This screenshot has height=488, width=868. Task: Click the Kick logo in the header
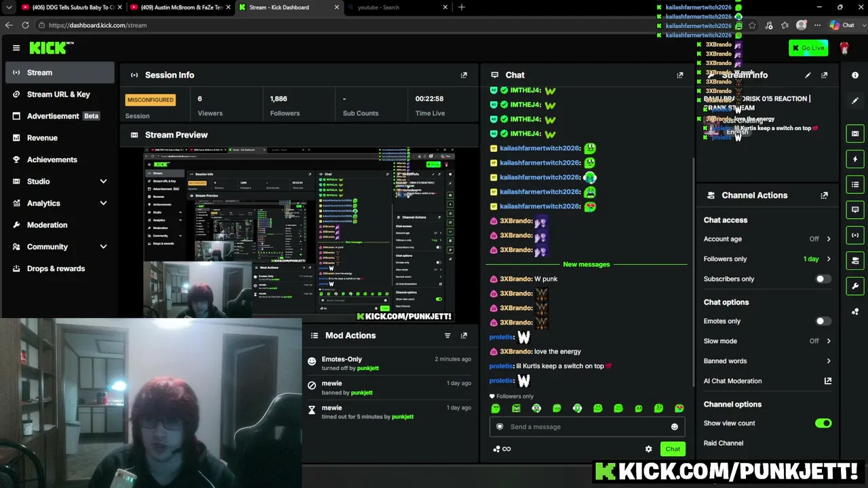tap(51, 47)
